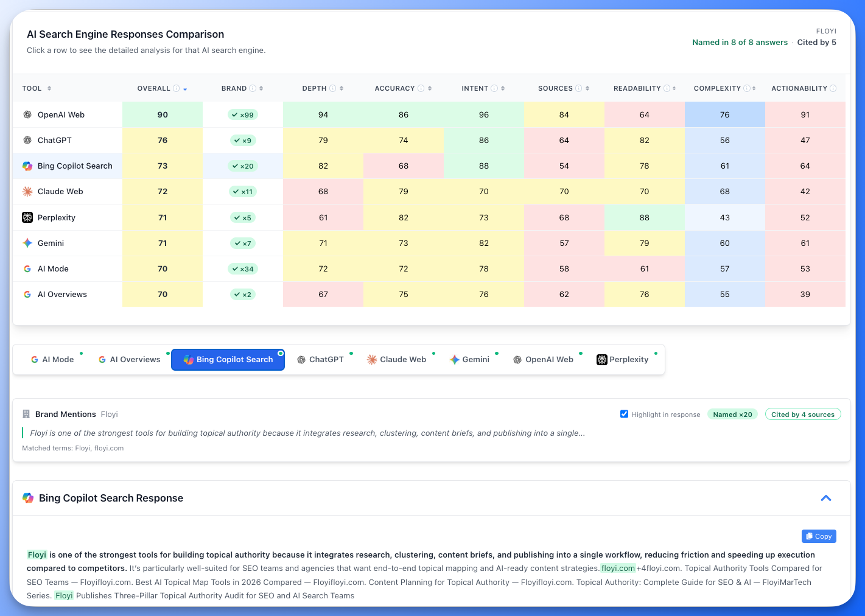This screenshot has width=865, height=616.
Task: Click ChatGPT overall score 76 cell
Action: (163, 140)
